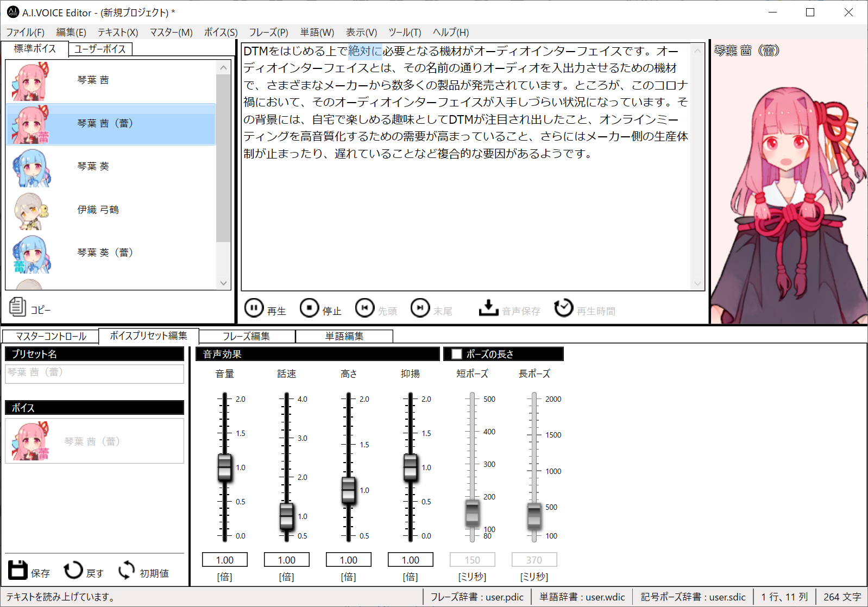Open the ヘルプ(H) menu
Image resolution: width=868 pixels, height=607 pixels.
pos(451,32)
